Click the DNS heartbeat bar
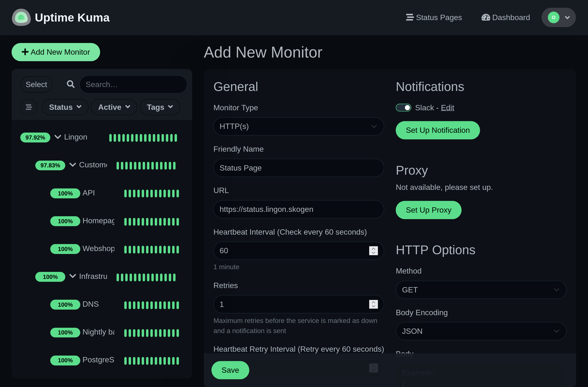Viewport: 588px width, 387px height. pyautogui.click(x=151, y=305)
